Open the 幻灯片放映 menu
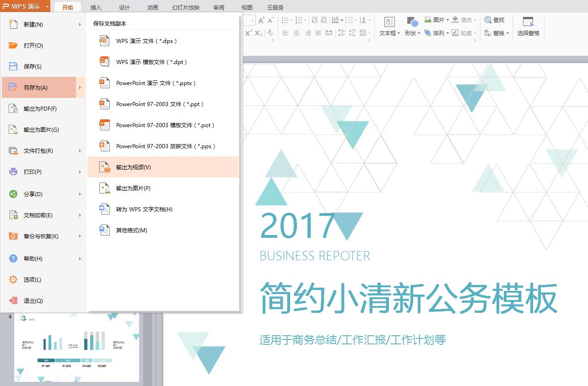 pyautogui.click(x=185, y=7)
